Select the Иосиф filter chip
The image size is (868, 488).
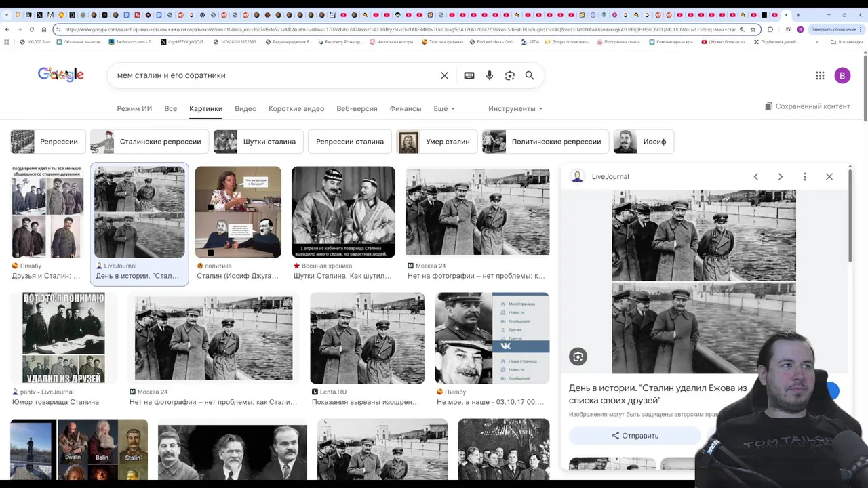[x=644, y=142]
